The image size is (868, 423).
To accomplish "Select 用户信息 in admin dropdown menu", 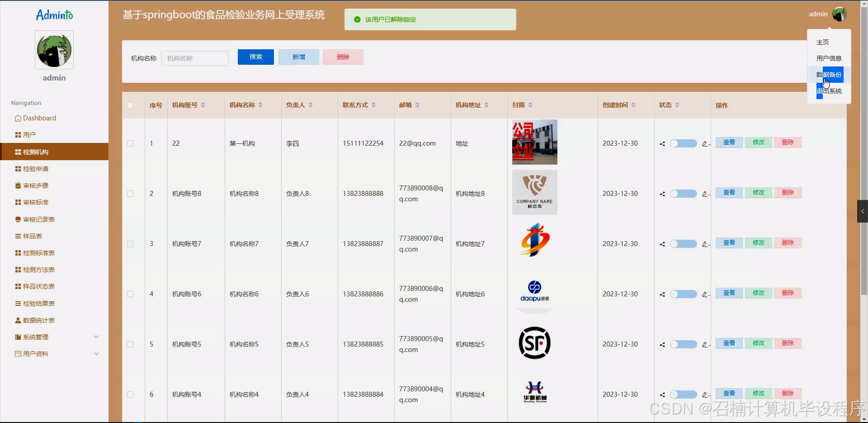I will (x=829, y=58).
